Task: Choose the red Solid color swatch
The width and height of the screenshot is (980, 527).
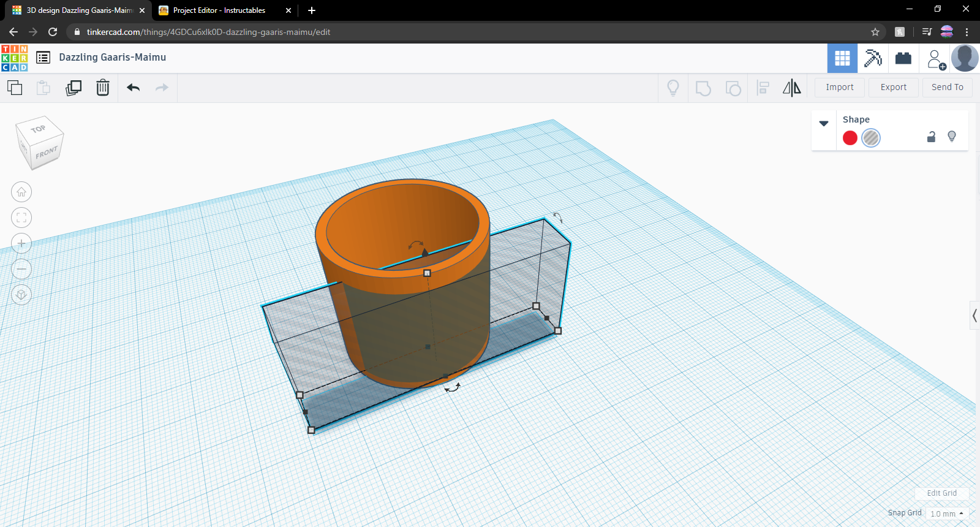Action: (850, 138)
